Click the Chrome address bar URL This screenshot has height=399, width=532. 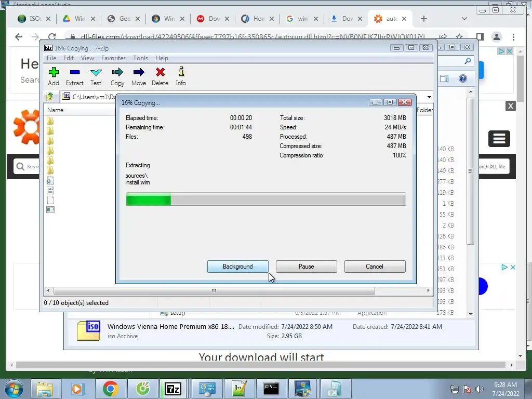pyautogui.click(x=253, y=37)
